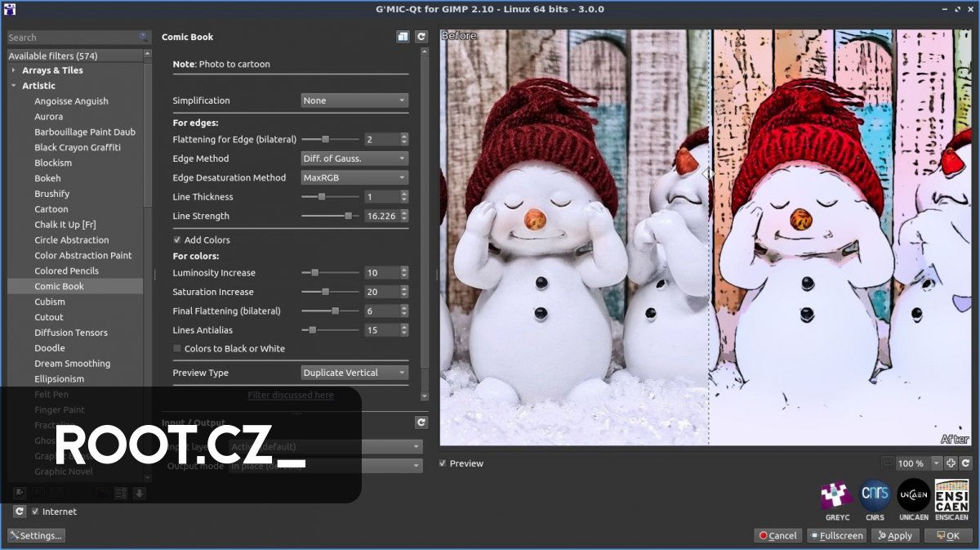980x550 pixels.
Task: Select the Angoisse Anguish filter
Action: [71, 101]
